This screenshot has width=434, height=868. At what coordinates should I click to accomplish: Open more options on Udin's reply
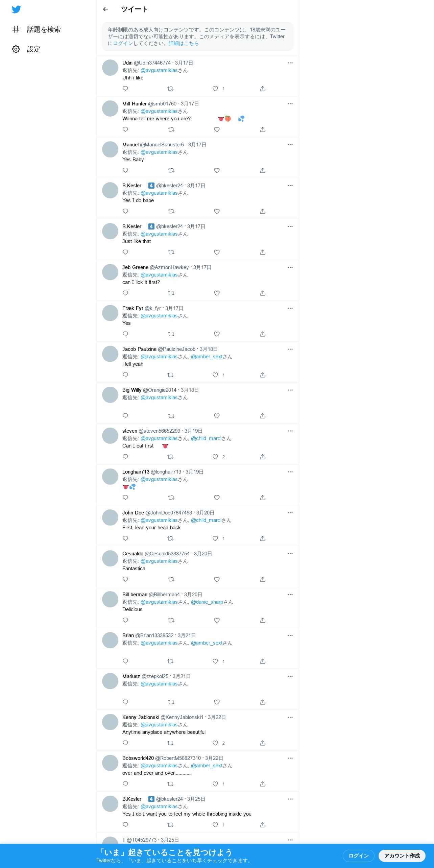click(290, 63)
